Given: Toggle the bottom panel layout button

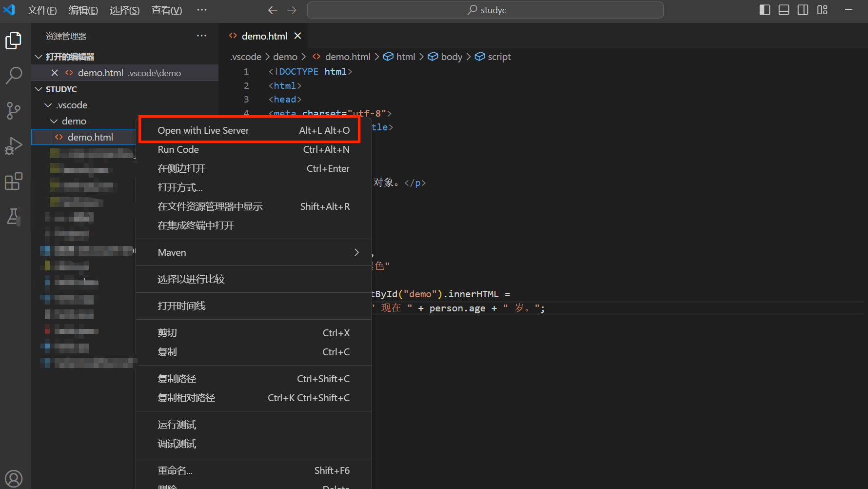Looking at the screenshot, I should coord(784,10).
